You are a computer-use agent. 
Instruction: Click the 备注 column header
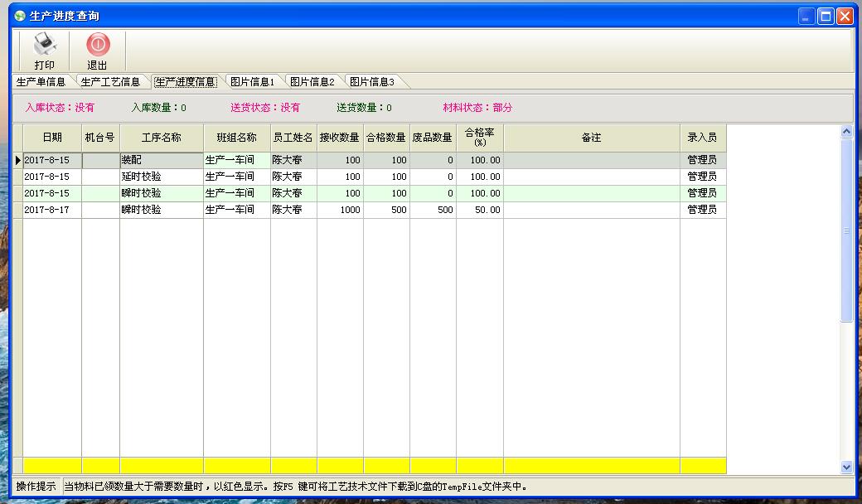pos(591,138)
